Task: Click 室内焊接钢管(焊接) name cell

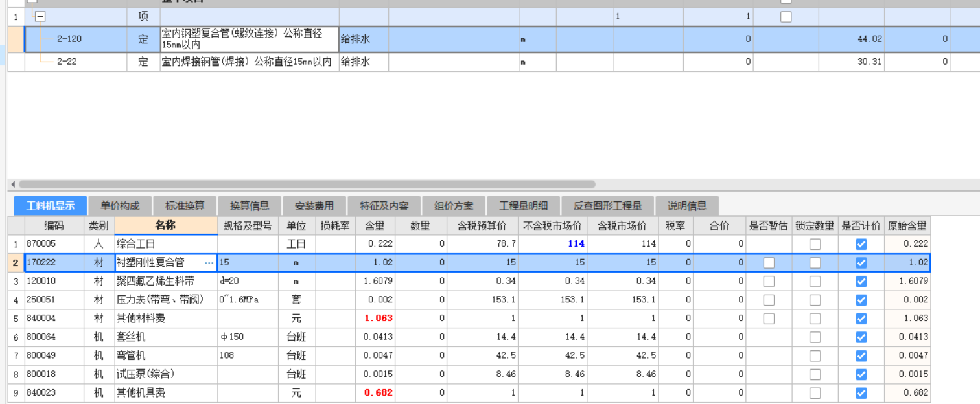Action: pyautogui.click(x=250, y=62)
